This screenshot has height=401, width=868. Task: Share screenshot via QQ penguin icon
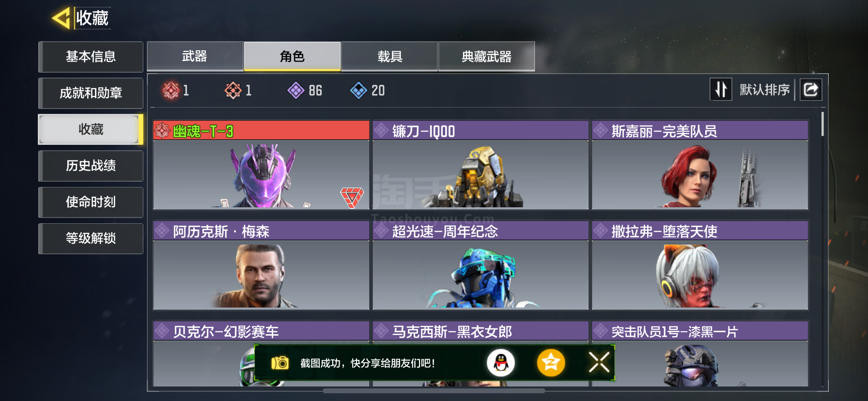pos(501,363)
